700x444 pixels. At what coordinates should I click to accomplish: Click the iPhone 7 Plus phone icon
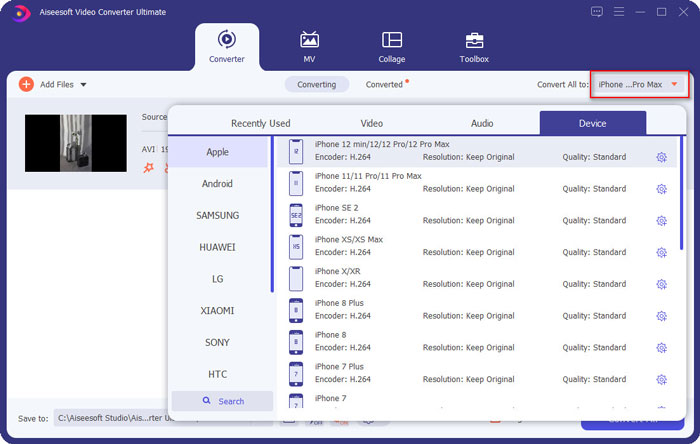pos(296,373)
